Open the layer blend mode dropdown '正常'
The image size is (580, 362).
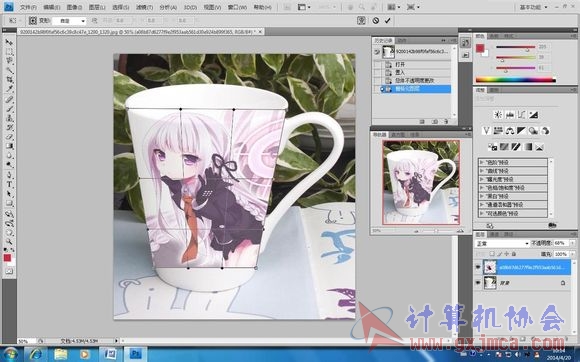[502, 243]
